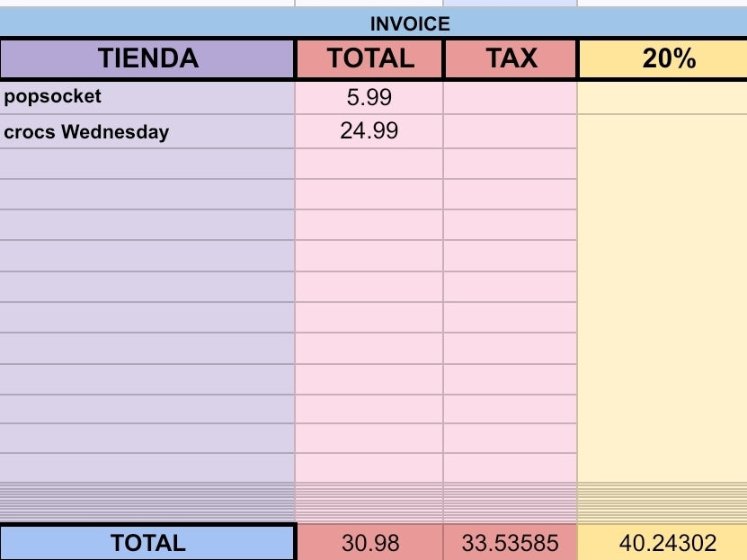Click the 20% cell in popsocket row
747x560 pixels.
pyautogui.click(x=662, y=97)
